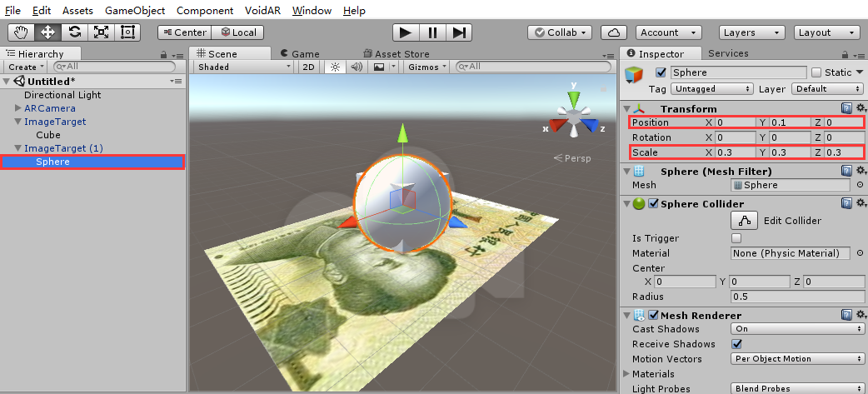Toggle Local handle rotation button

point(238,32)
